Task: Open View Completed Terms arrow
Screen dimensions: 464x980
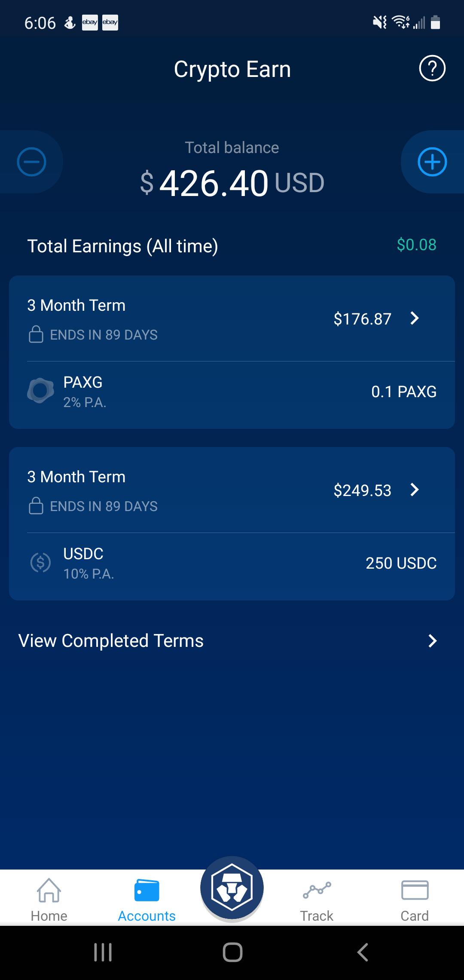Action: 433,641
